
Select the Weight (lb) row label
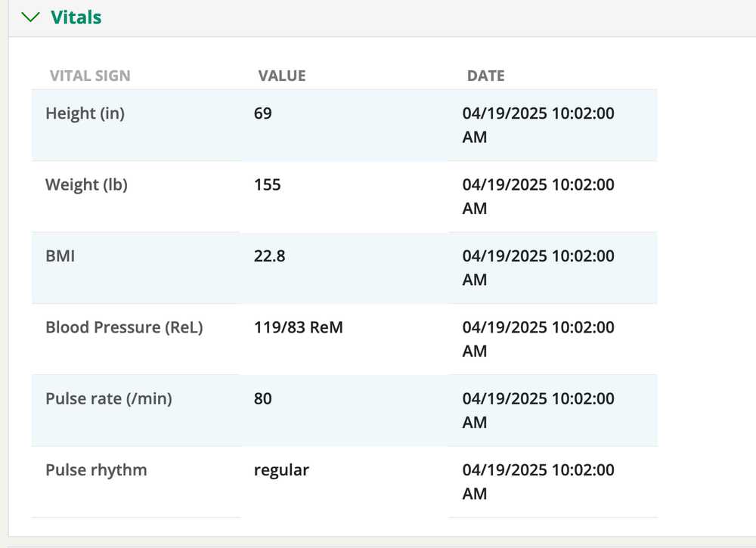[x=86, y=184]
